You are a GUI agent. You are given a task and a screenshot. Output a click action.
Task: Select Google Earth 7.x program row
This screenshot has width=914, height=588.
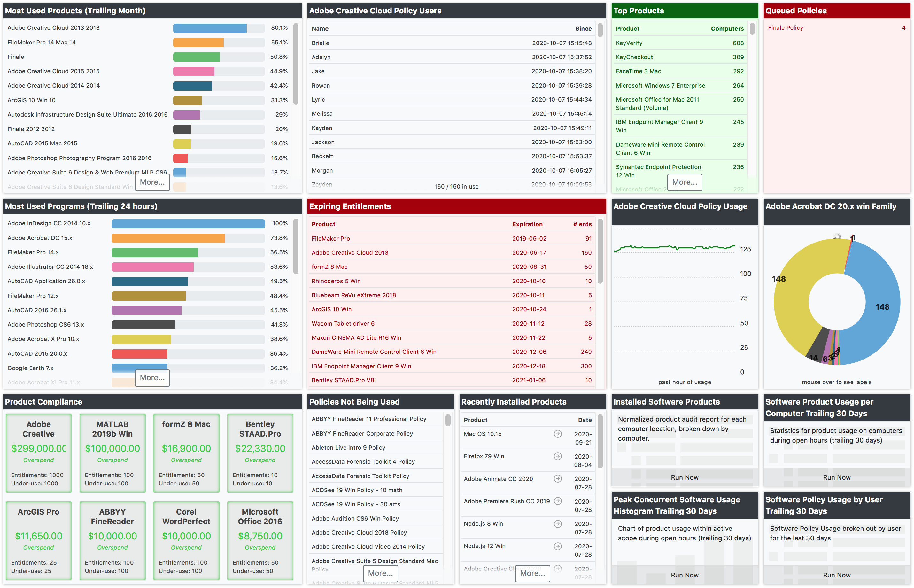pos(148,368)
